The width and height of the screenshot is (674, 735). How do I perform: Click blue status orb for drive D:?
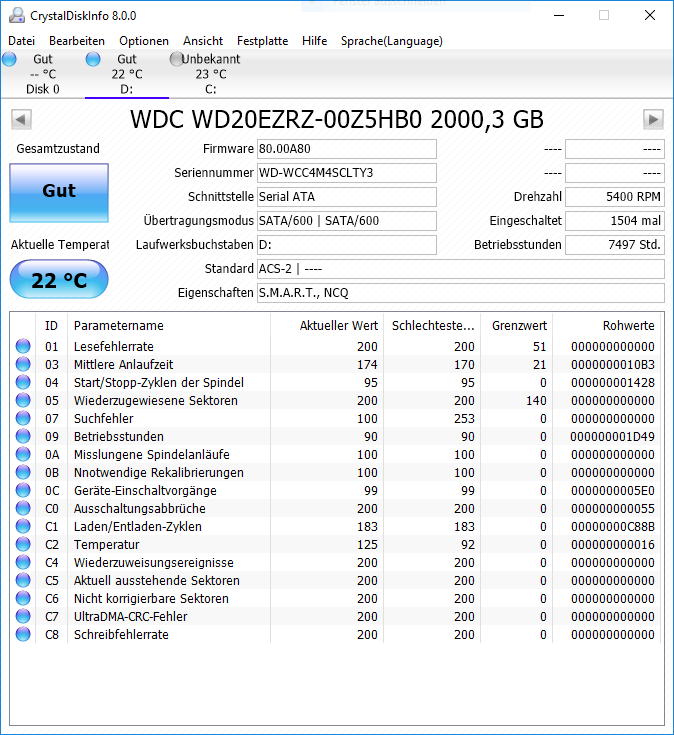click(x=93, y=60)
